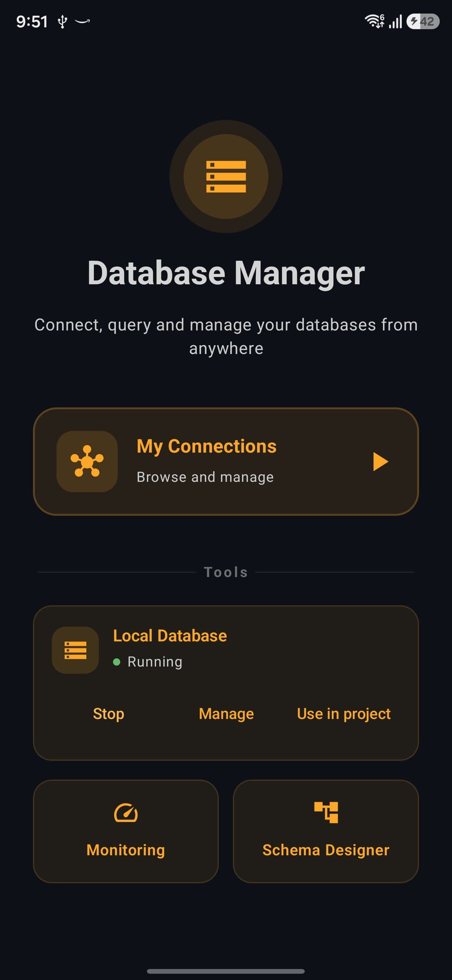Tap the battery 42 indicator
Screen dimensions: 452x980
(423, 21)
